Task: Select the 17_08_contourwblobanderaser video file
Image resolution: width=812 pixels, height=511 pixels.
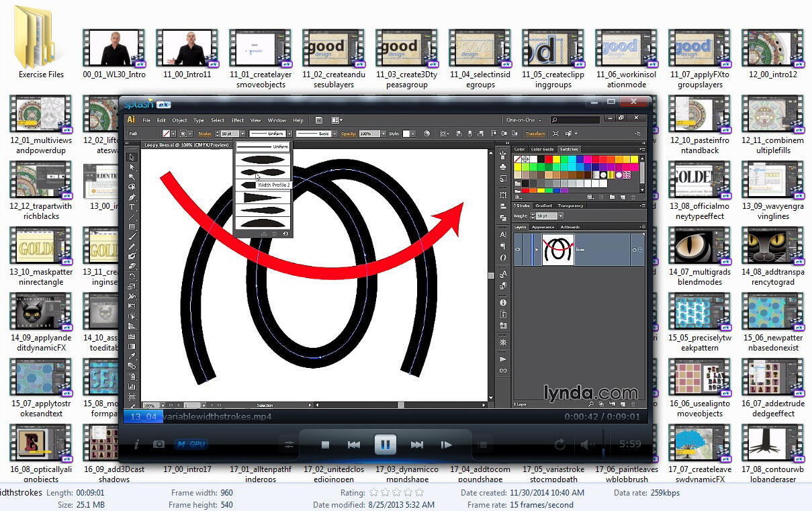Action: tap(772, 453)
